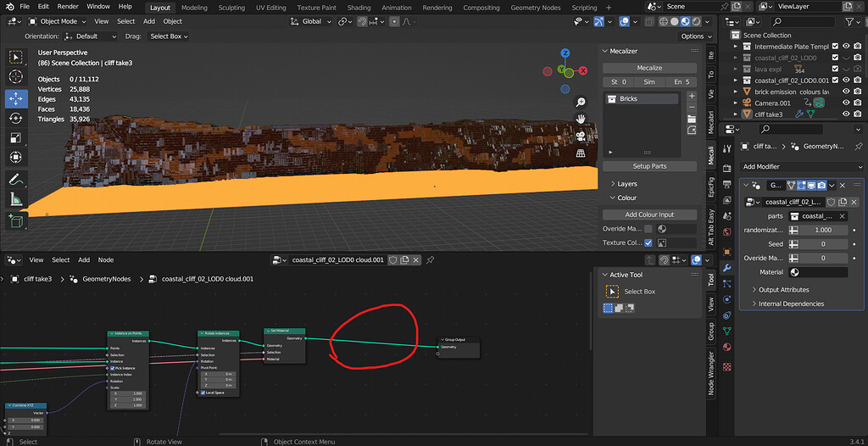Viewport: 868px width, 446px height.
Task: Click the Mecalize button
Action: point(649,68)
